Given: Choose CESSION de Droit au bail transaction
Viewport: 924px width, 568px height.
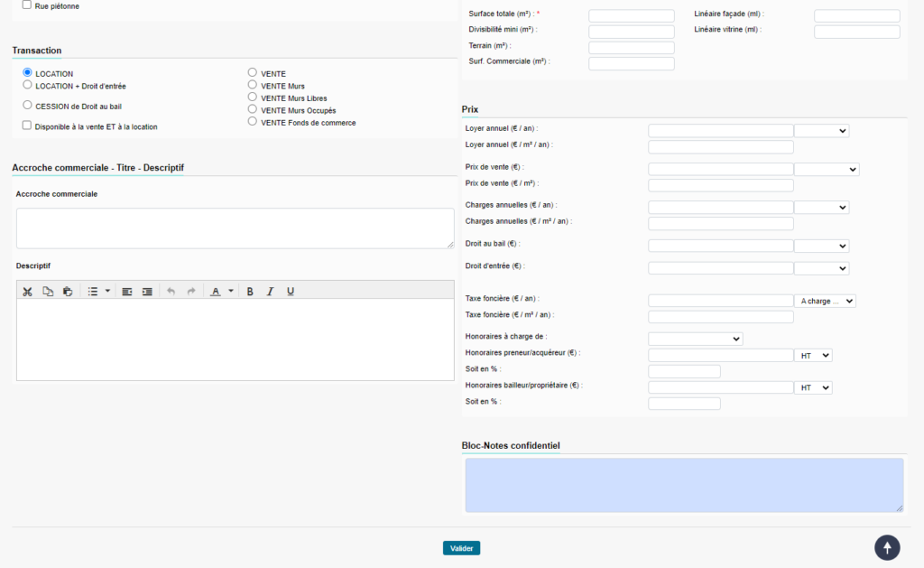Looking at the screenshot, I should 27,105.
